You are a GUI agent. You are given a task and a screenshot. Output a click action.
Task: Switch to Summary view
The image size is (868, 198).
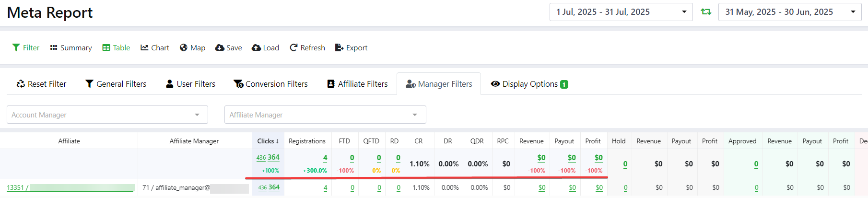click(x=71, y=48)
